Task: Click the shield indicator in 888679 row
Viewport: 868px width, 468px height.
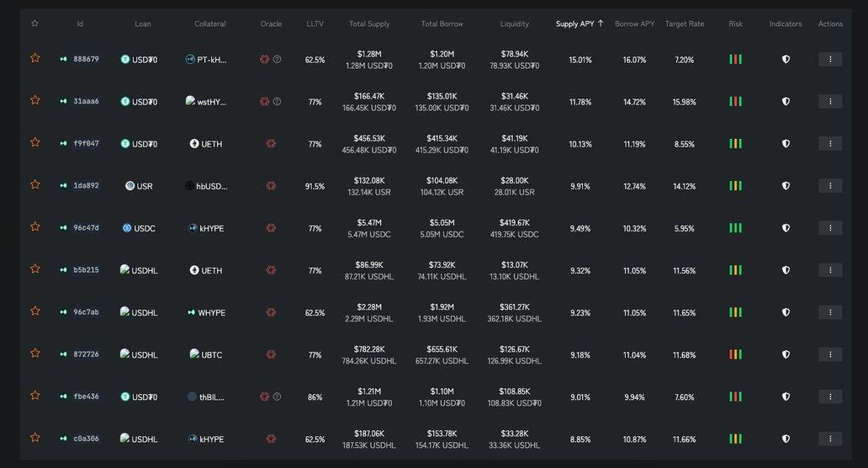Action: (786, 60)
